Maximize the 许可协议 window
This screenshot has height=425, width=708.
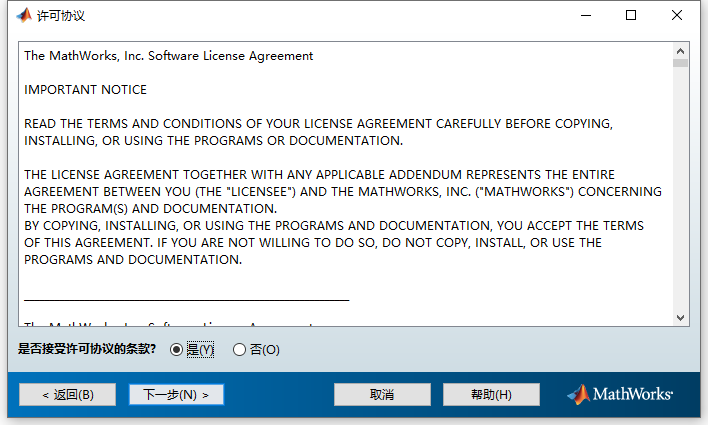tap(631, 15)
